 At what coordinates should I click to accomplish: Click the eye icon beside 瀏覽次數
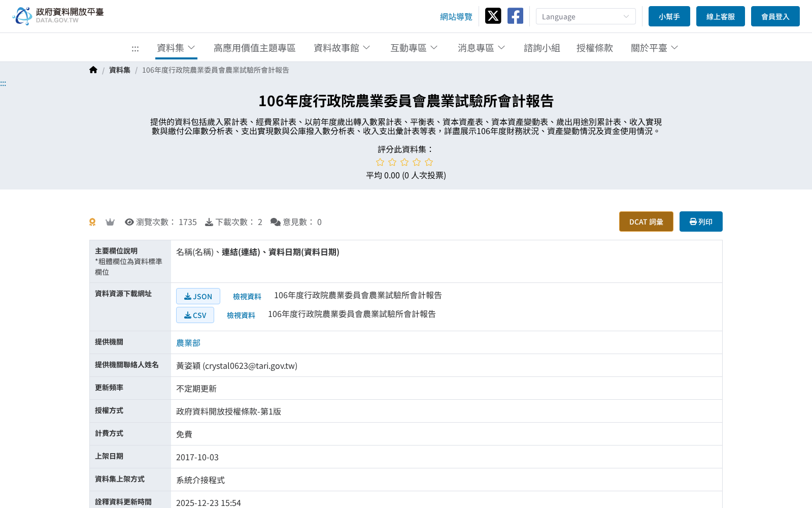coord(129,222)
